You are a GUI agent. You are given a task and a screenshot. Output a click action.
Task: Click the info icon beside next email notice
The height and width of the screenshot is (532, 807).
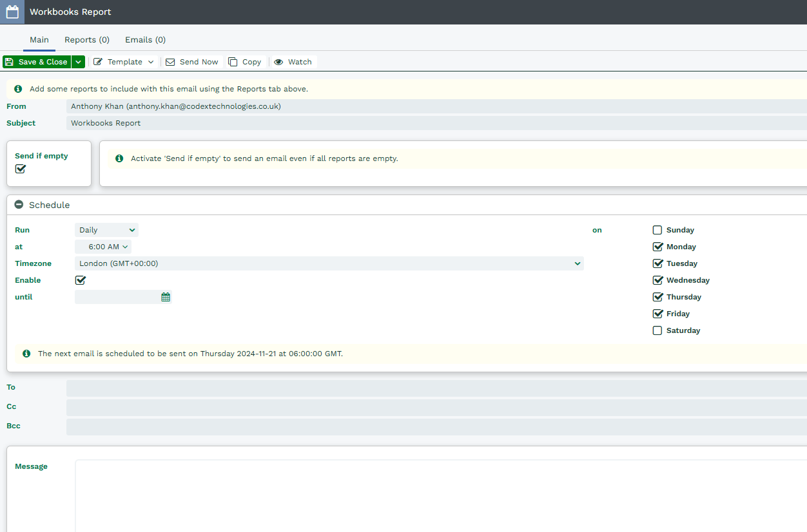26,354
